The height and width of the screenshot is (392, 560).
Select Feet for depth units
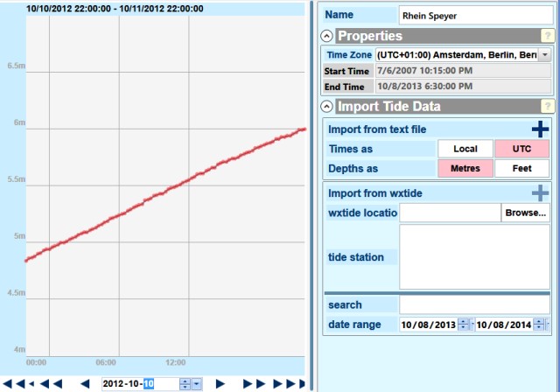pos(522,169)
